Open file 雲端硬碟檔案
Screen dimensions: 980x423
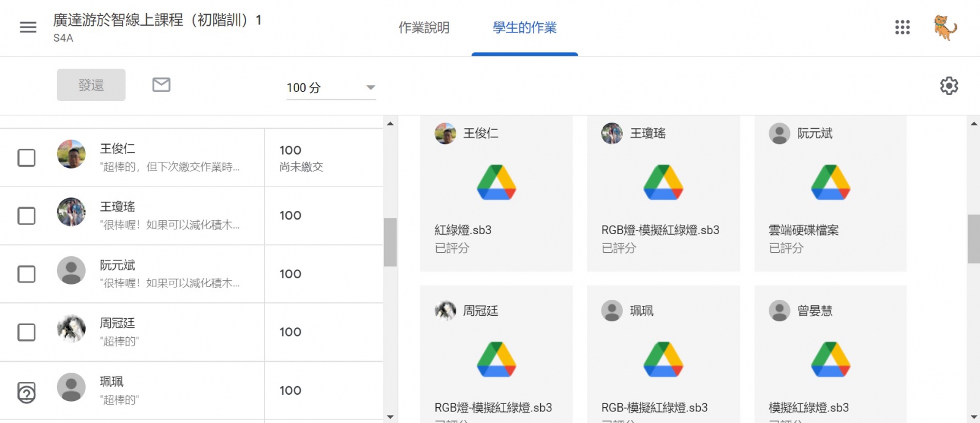tap(804, 230)
